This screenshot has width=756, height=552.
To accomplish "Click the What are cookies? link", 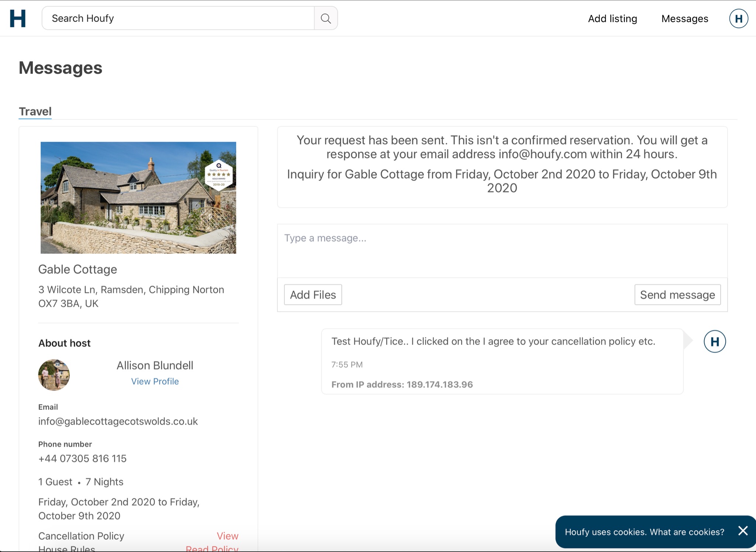I will (687, 532).
